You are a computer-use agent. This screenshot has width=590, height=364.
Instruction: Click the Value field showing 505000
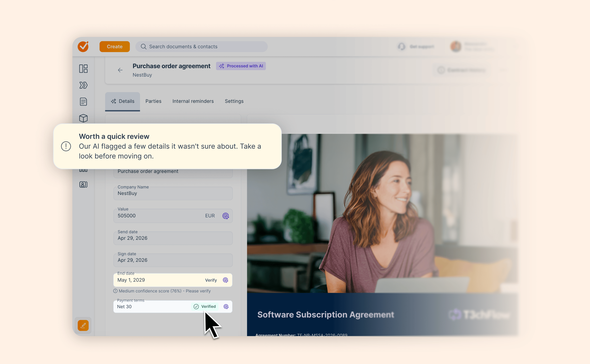tap(173, 216)
